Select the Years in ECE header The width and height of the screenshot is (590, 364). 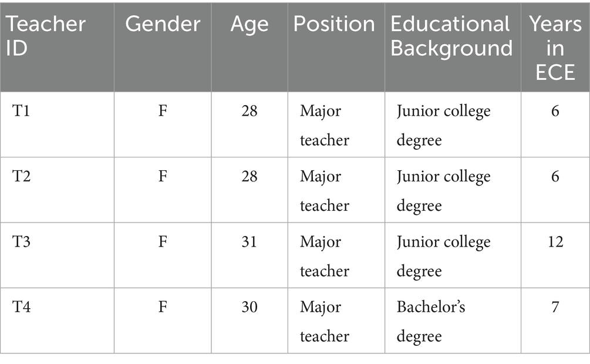point(555,48)
